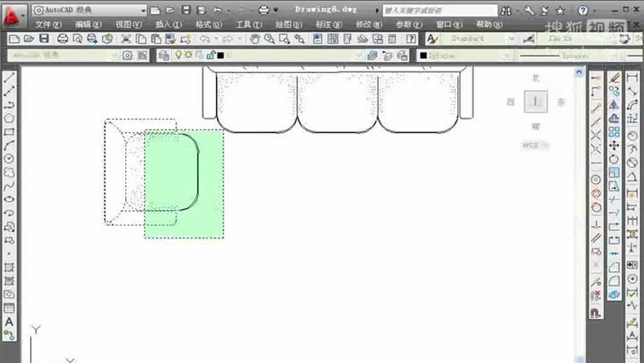Viewport: 644px width, 363px height.
Task: Open the 文件 (File) menu
Action: point(48,24)
